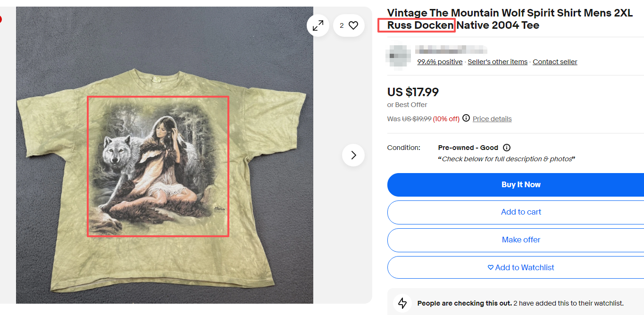Open the Seller's other items link
The height and width of the screenshot is (315, 644).
pyautogui.click(x=497, y=62)
